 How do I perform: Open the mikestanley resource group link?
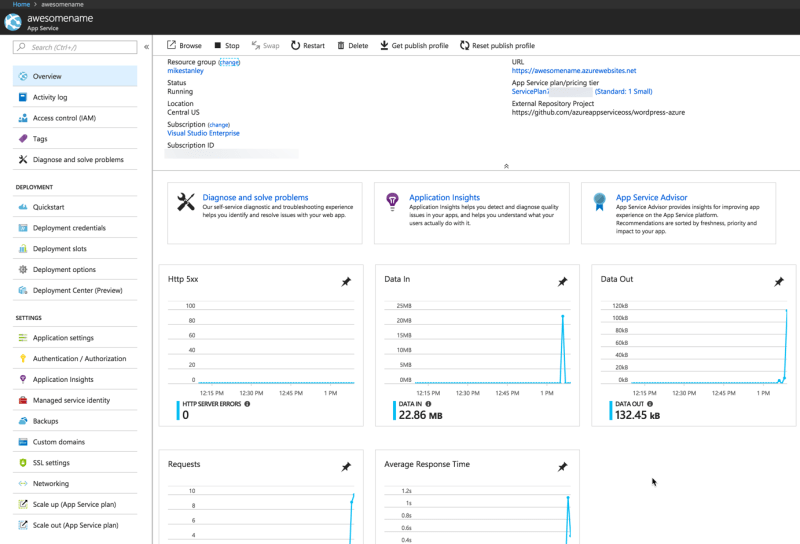185,71
